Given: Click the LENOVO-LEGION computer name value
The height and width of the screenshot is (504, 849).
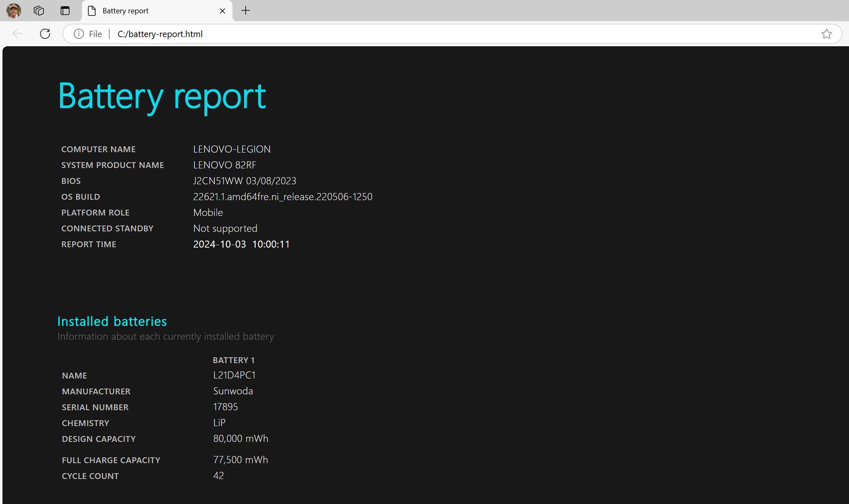Looking at the screenshot, I should (232, 149).
